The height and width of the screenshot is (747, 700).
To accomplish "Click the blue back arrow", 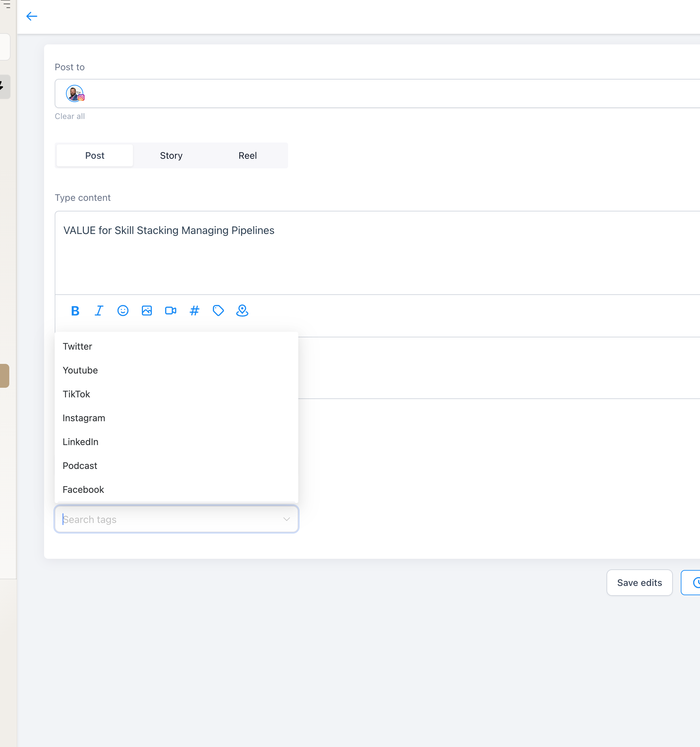I will click(x=31, y=16).
